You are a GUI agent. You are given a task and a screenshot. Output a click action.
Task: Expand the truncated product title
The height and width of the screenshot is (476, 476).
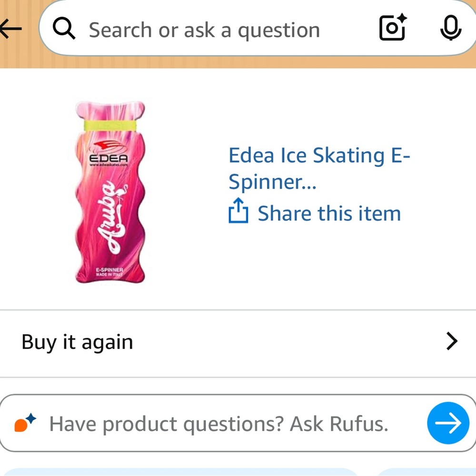tap(319, 168)
